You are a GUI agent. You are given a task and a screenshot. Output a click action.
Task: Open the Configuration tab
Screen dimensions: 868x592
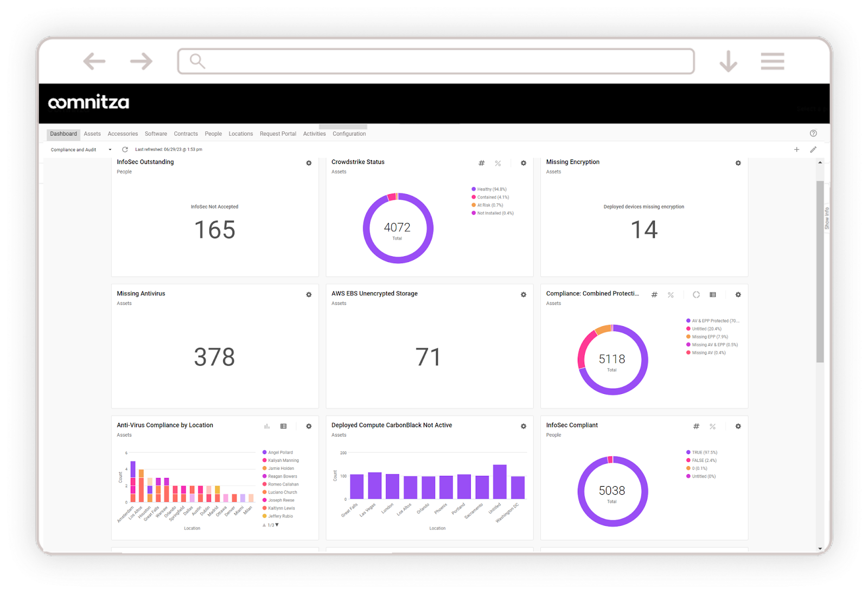[349, 134]
